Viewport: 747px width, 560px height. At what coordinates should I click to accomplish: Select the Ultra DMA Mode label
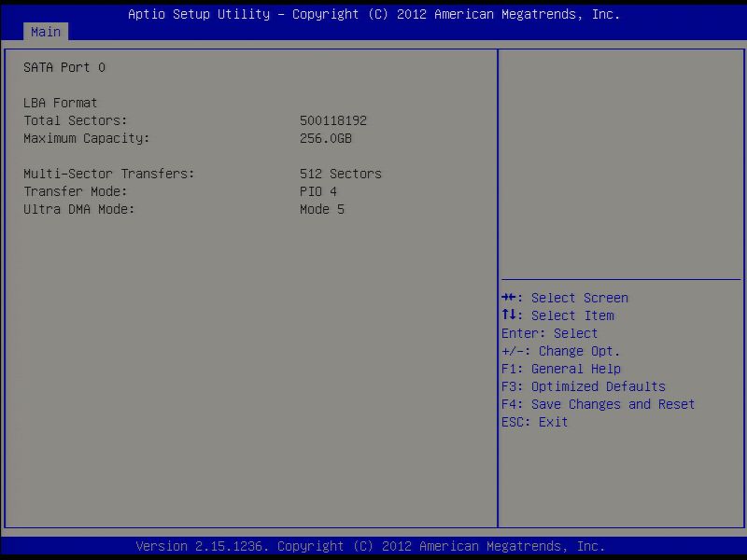(79, 209)
